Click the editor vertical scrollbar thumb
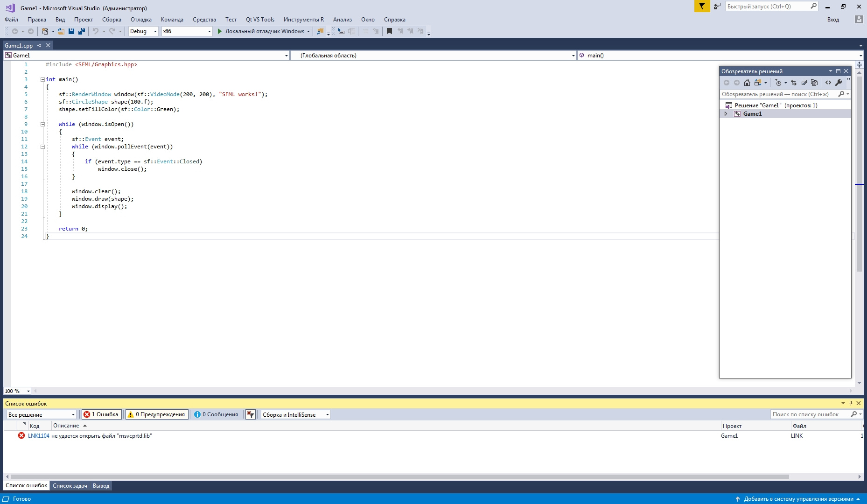The width and height of the screenshot is (867, 504). pyautogui.click(x=859, y=175)
